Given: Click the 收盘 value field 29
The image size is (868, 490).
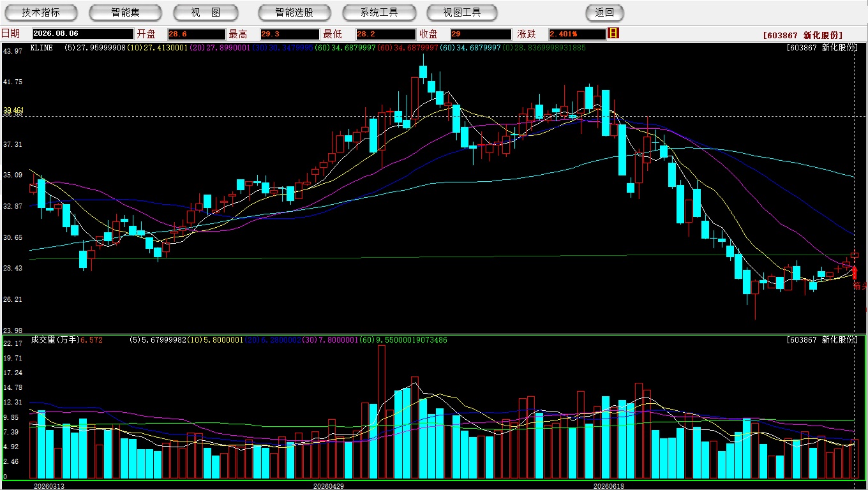Looking at the screenshot, I should [481, 34].
